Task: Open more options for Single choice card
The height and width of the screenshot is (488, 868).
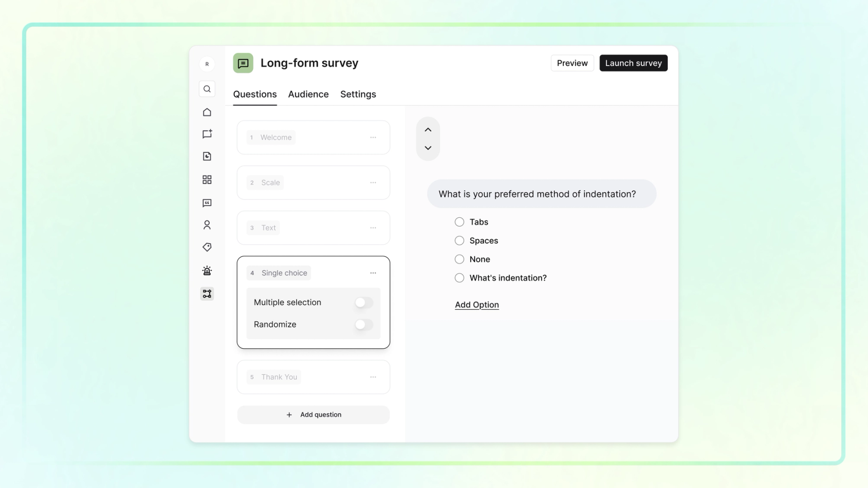Action: pyautogui.click(x=373, y=273)
